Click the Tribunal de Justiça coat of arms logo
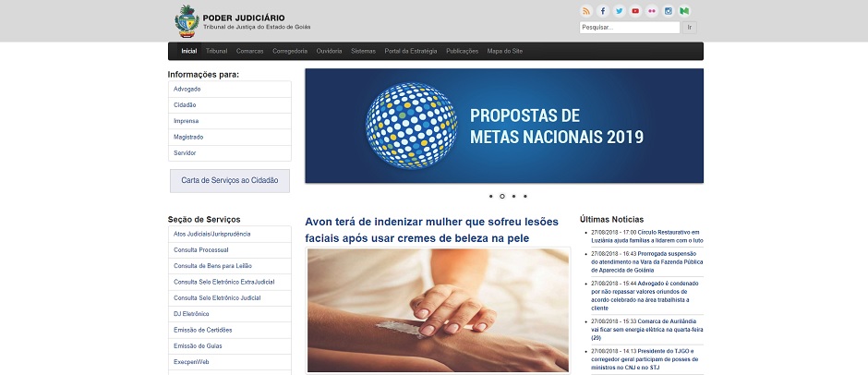 coord(187,21)
